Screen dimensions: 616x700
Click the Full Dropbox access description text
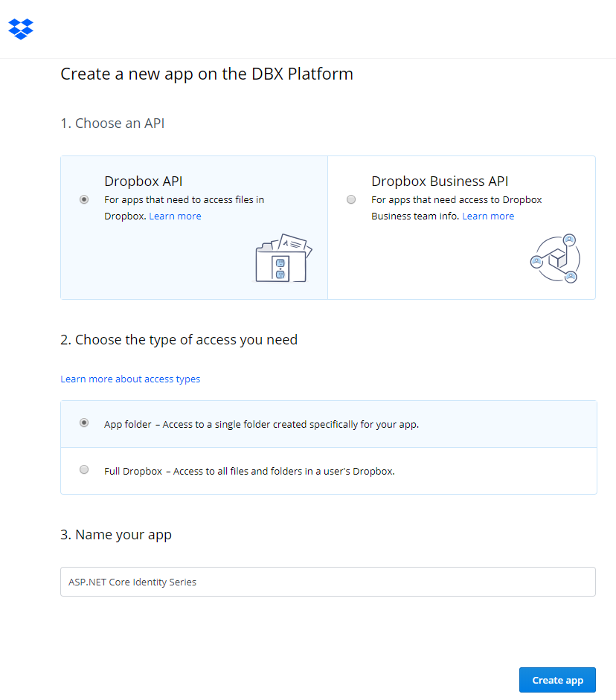pyautogui.click(x=249, y=472)
